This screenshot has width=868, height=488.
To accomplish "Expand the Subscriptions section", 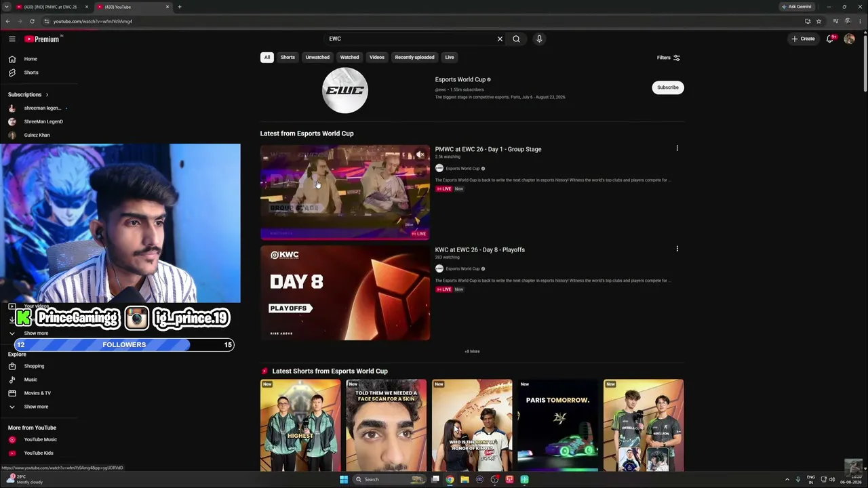I will click(28, 94).
